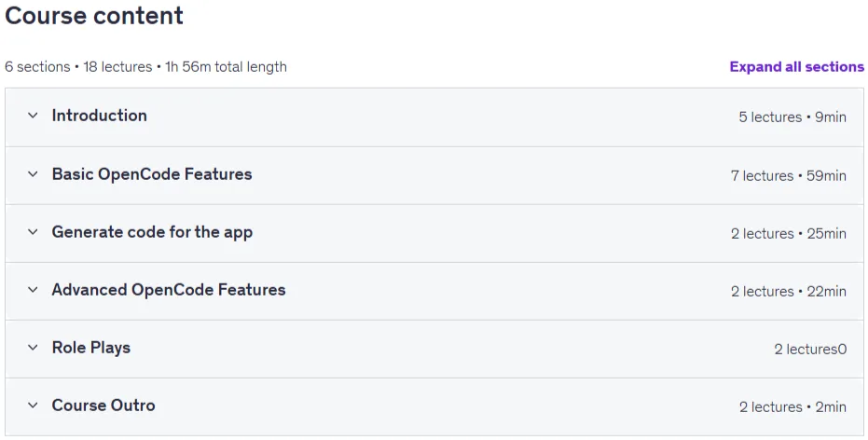868x440 pixels.
Task: Open the Introduction section title
Action: click(x=100, y=116)
